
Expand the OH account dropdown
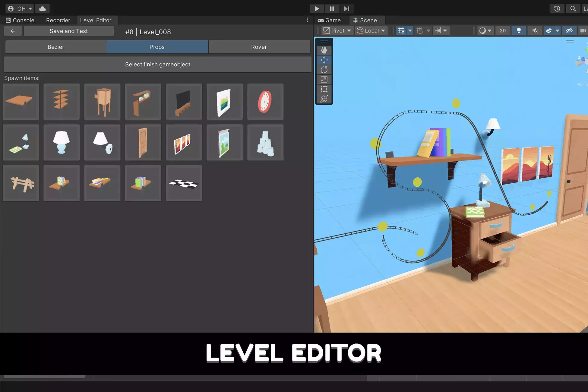pyautogui.click(x=20, y=9)
